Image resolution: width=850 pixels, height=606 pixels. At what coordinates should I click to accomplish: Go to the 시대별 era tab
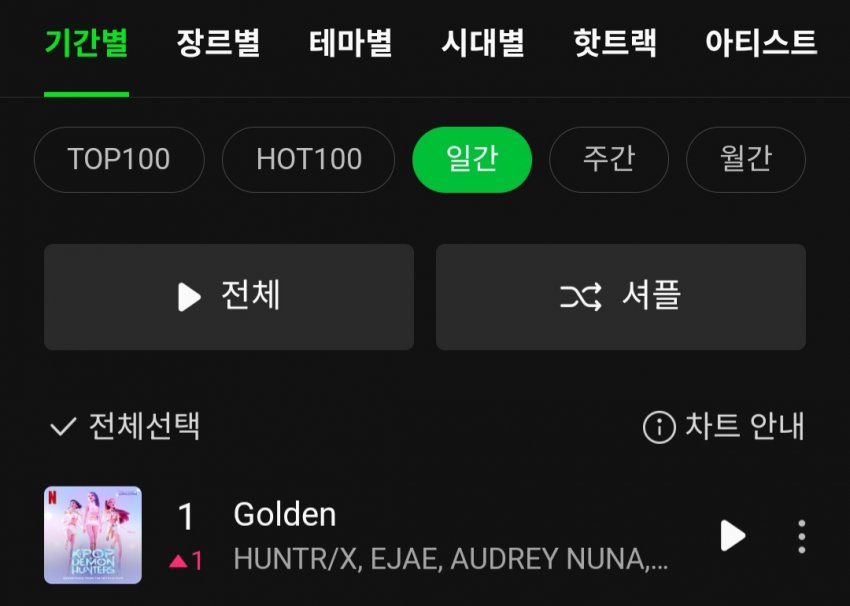click(483, 43)
